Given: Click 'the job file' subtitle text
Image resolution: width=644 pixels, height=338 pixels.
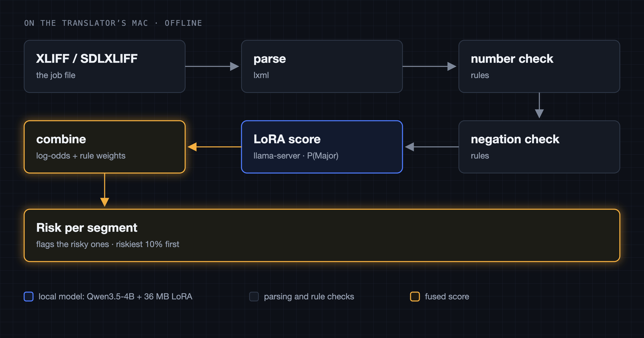Looking at the screenshot, I should (56, 75).
